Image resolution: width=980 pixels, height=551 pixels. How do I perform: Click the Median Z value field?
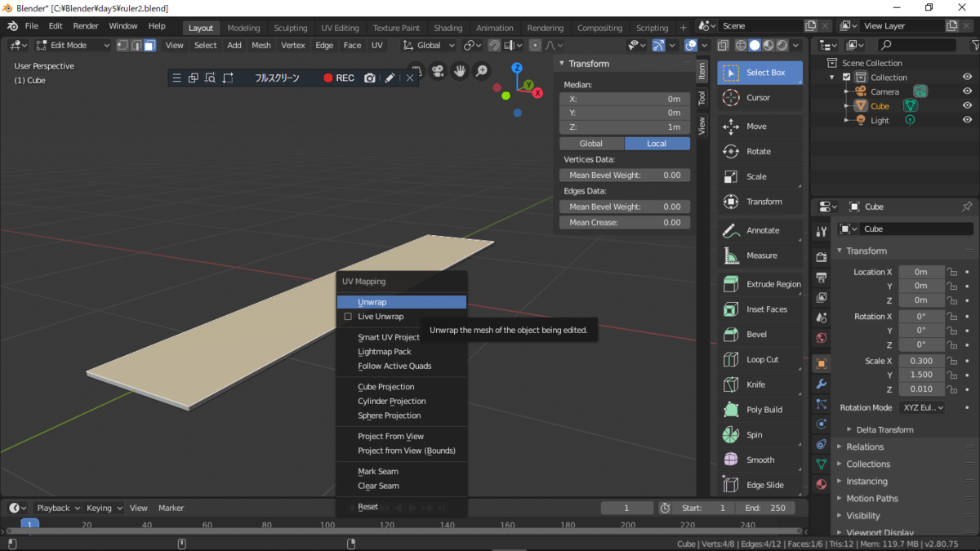pyautogui.click(x=625, y=127)
